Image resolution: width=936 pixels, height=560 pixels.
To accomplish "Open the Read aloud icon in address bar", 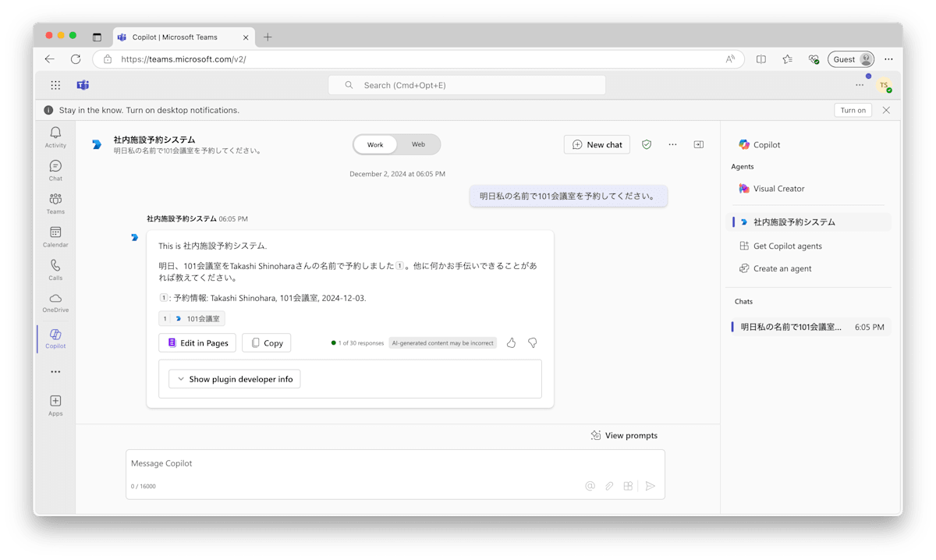I will [x=730, y=59].
